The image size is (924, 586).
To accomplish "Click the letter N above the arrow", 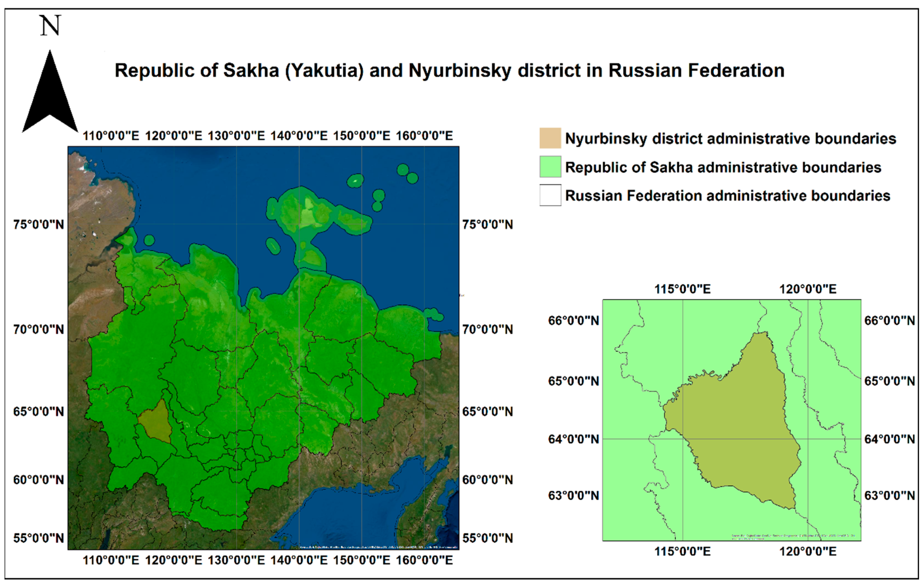I will click(50, 26).
